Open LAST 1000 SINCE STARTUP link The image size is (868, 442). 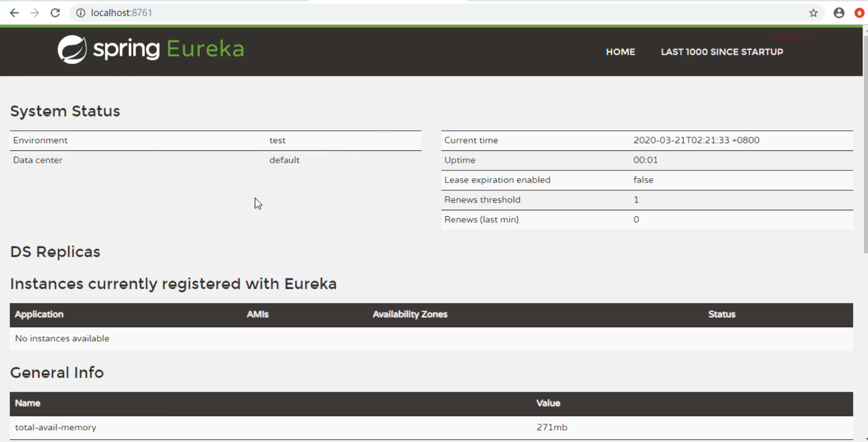722,52
